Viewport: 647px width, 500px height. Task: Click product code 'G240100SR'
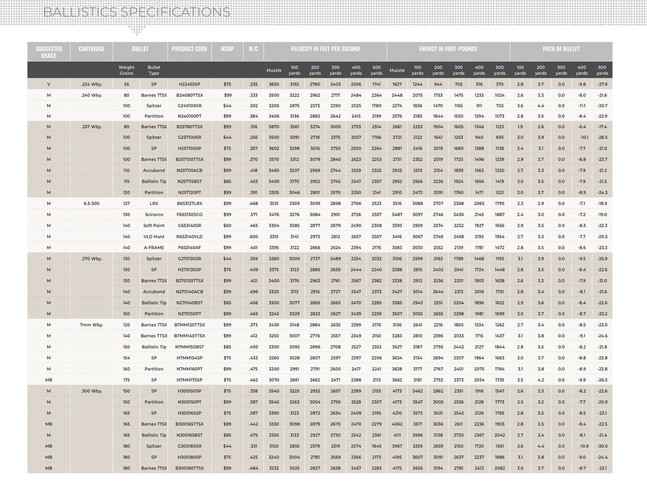(x=189, y=106)
